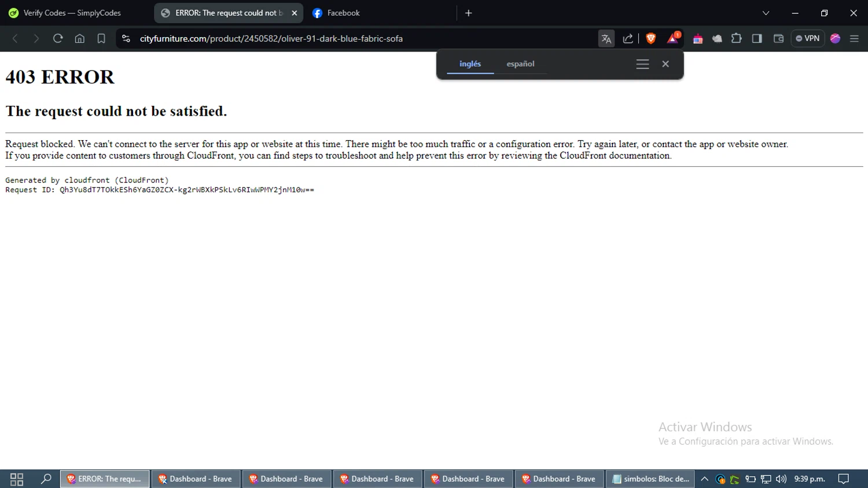868x488 pixels.
Task: Select español in translate popup
Action: [x=521, y=64]
